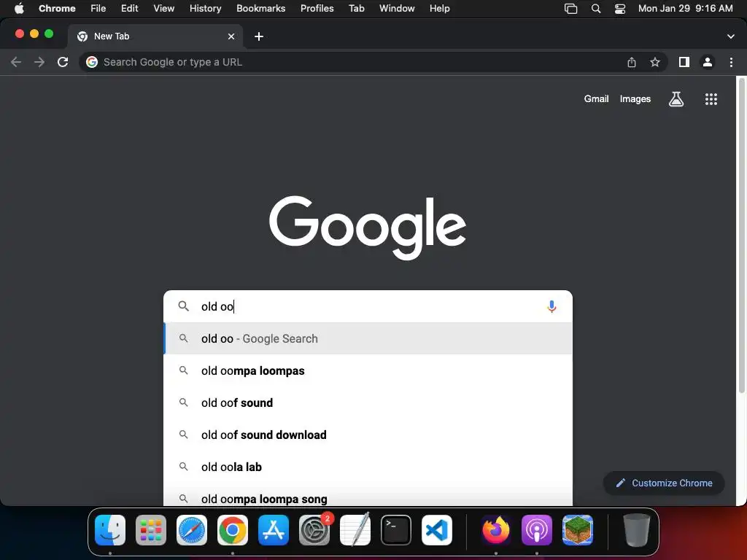The height and width of the screenshot is (560, 747).
Task: Launch Minecraft from the dock
Action: (x=578, y=530)
